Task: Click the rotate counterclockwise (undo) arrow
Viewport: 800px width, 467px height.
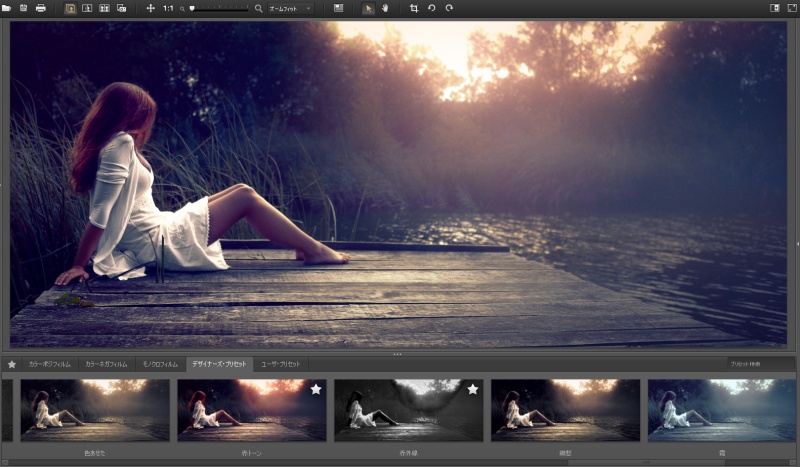Action: pyautogui.click(x=432, y=8)
